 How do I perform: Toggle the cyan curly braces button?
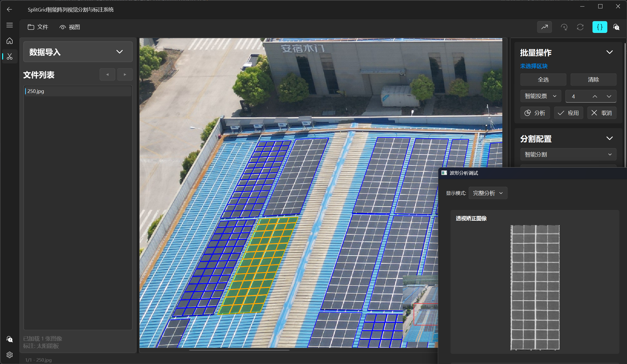pyautogui.click(x=600, y=27)
